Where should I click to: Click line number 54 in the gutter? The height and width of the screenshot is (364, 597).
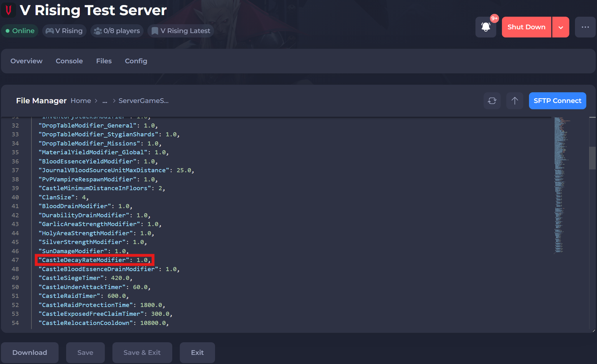(x=15, y=323)
